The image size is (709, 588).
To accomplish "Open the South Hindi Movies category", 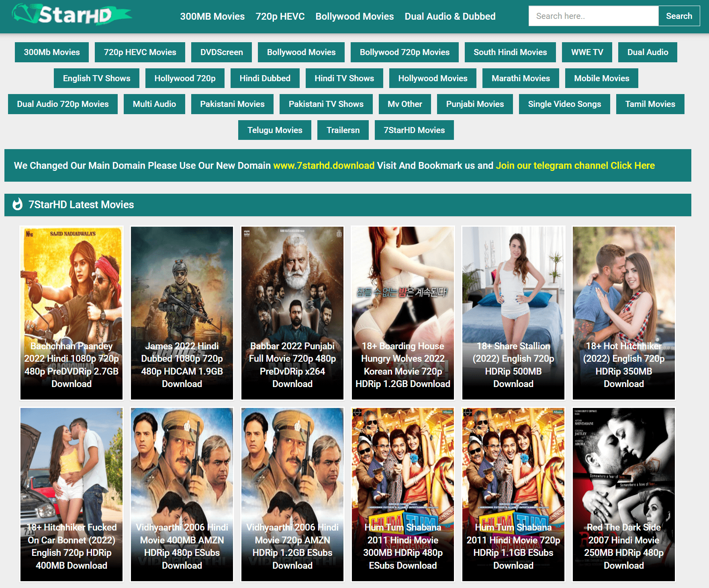I will tap(510, 52).
